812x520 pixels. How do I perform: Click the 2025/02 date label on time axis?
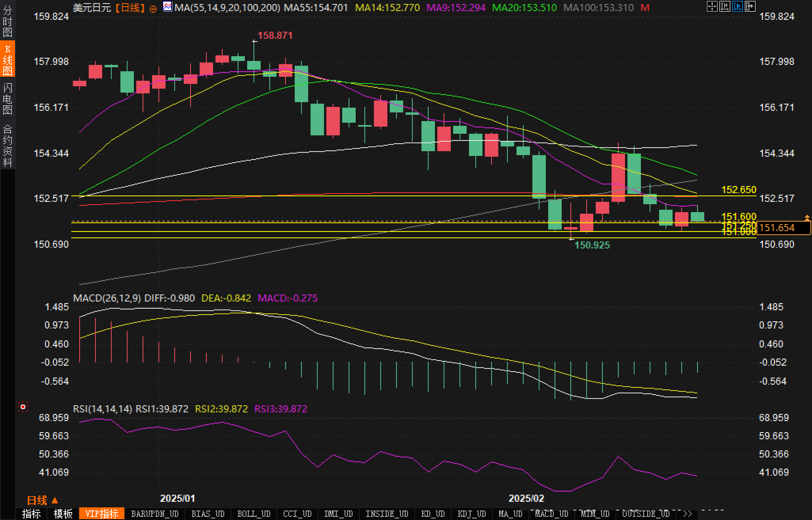(x=526, y=498)
